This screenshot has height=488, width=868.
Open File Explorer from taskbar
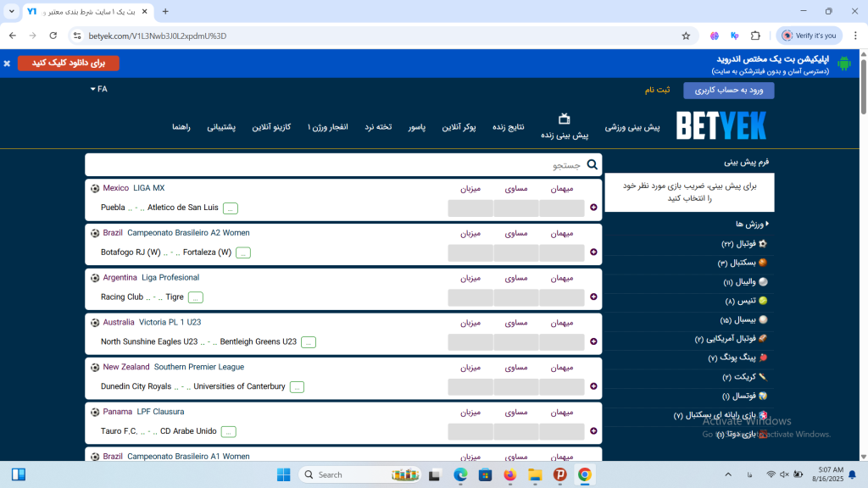point(535,474)
